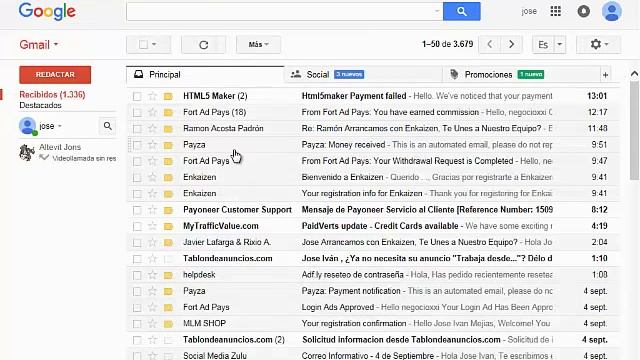Check the HTML5 Maker email checkbox
Viewport: 640px width, 360px height.
(137, 96)
